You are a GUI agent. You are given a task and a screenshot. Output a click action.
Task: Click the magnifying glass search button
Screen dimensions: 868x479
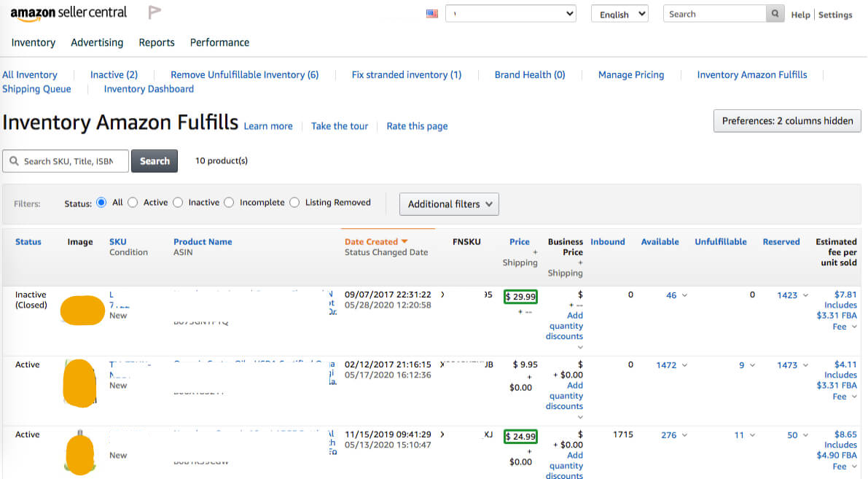click(x=775, y=14)
